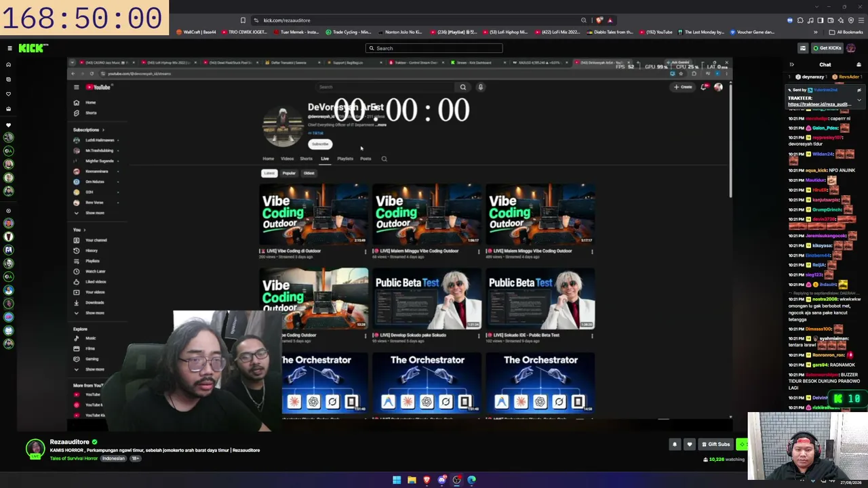Collapse the Kick chat panel
This screenshot has width=868, height=488.
click(x=791, y=65)
